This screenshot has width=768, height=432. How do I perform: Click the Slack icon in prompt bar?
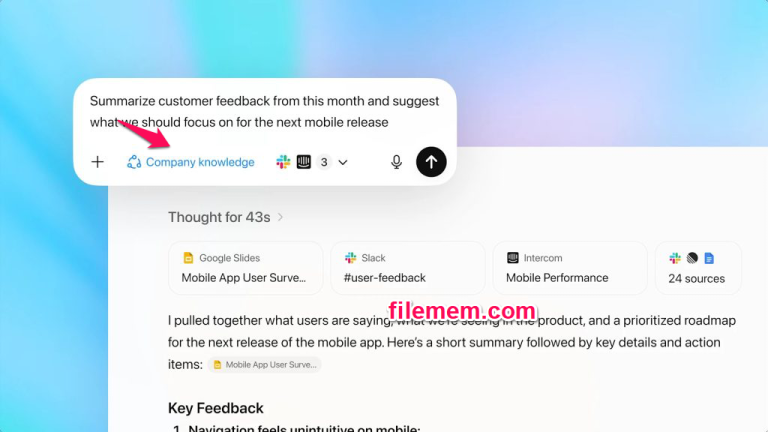pos(283,162)
